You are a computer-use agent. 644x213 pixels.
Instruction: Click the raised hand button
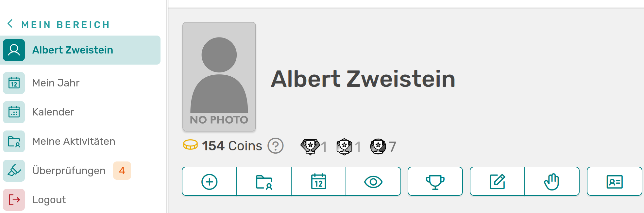point(552,182)
